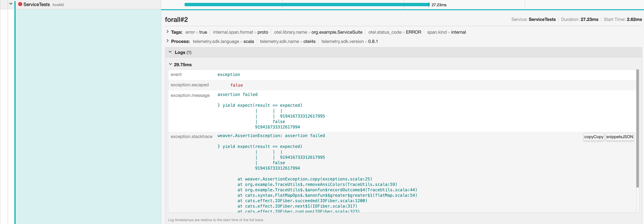Screen dimensions: 644x224
Task: Expand the Process section chevron
Action: tap(167, 41)
